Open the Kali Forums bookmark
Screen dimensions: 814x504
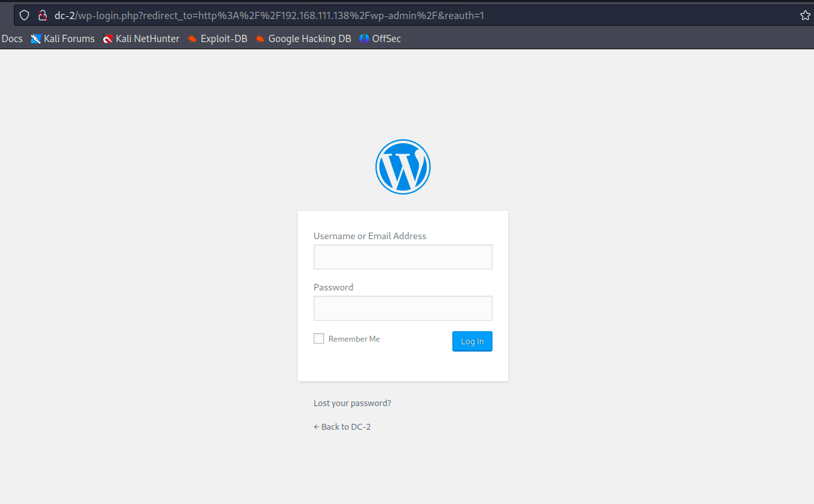pos(63,39)
